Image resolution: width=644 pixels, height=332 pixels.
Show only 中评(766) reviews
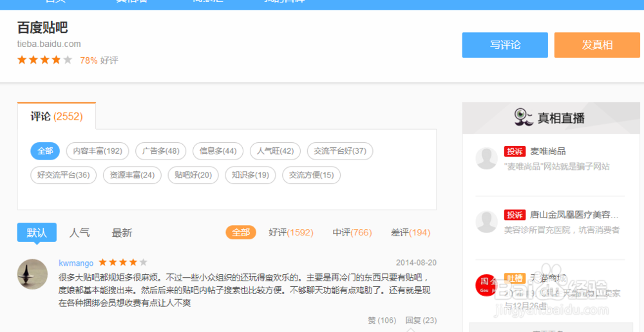(352, 233)
